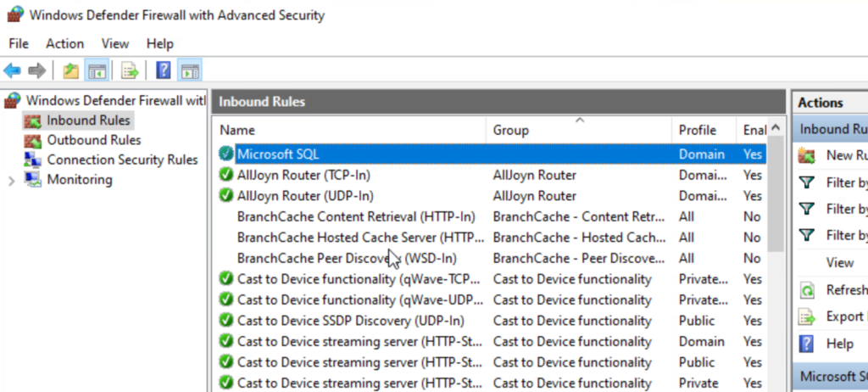Expand the Monitoring tree node
This screenshot has width=868, height=392.
[11, 180]
